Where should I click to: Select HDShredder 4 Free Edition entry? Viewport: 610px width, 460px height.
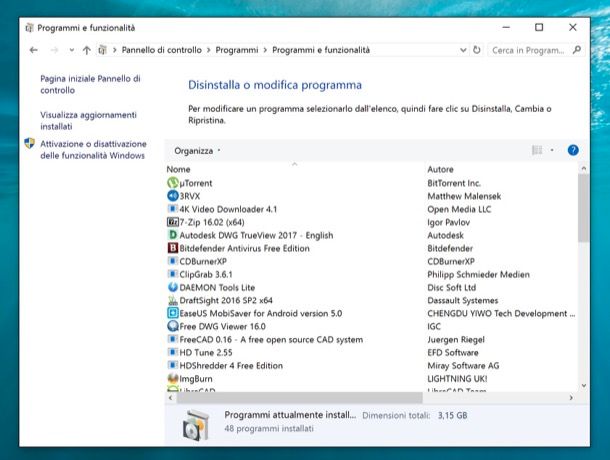coord(231,366)
